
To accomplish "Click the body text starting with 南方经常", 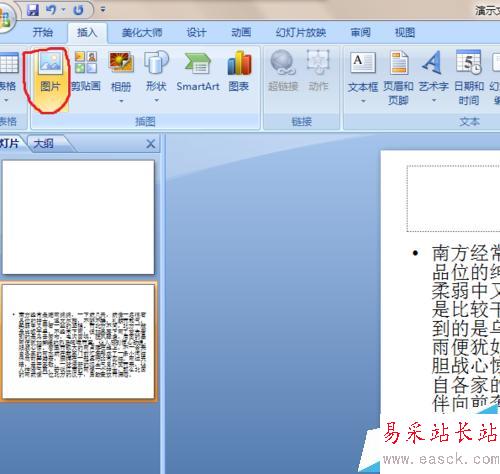I will (x=466, y=329).
